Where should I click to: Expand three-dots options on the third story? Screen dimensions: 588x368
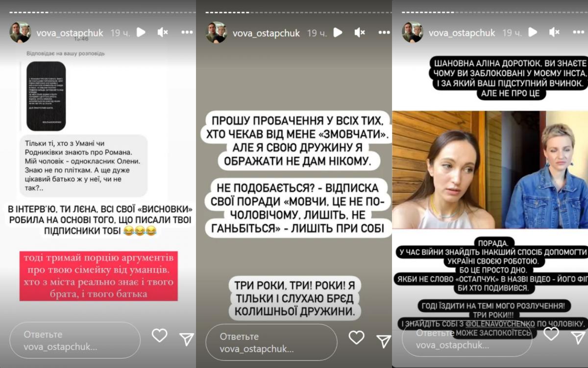[579, 32]
